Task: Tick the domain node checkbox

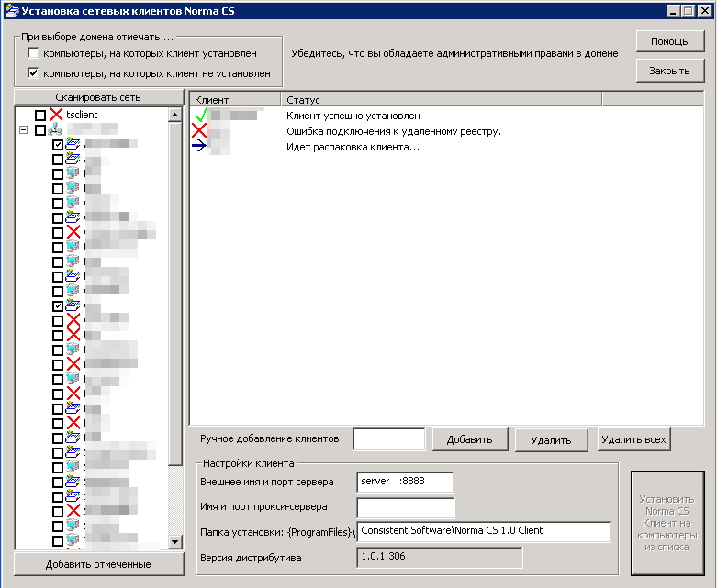Action: [x=40, y=130]
